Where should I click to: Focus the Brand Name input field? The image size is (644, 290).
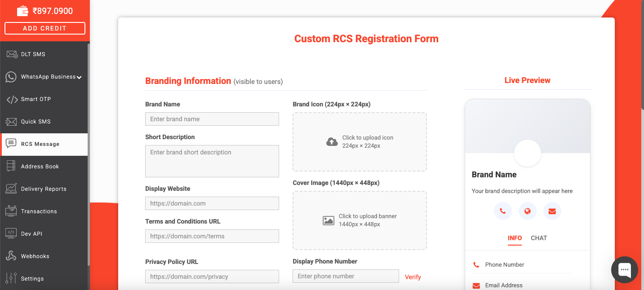coord(212,119)
